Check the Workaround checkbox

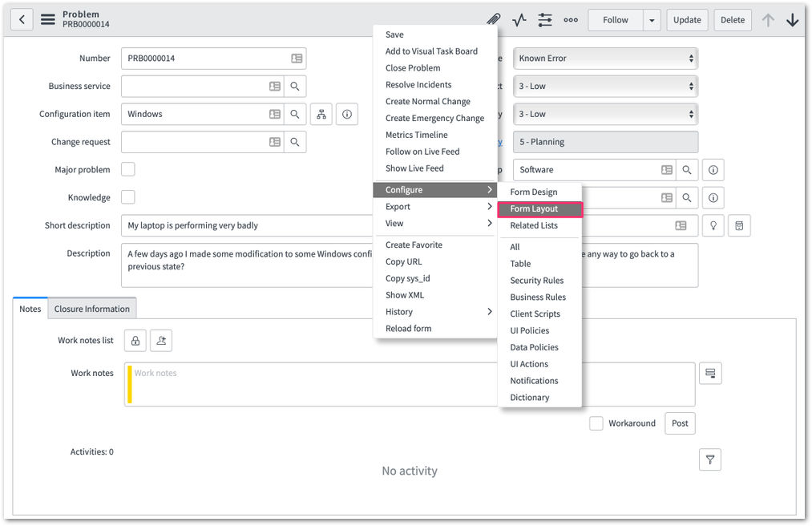[x=596, y=423]
